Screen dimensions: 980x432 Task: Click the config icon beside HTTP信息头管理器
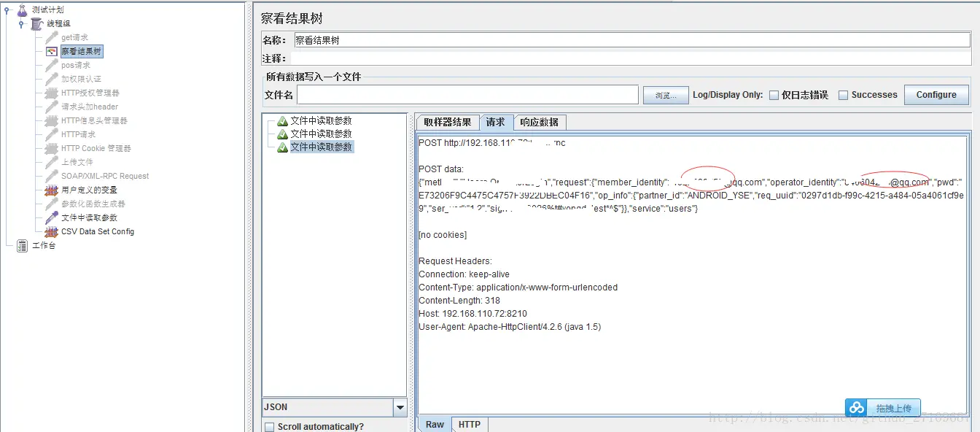[x=52, y=121]
